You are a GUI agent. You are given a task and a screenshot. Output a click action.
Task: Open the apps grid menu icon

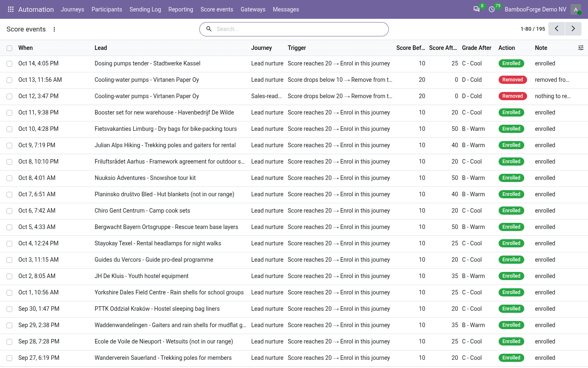pyautogui.click(x=11, y=9)
